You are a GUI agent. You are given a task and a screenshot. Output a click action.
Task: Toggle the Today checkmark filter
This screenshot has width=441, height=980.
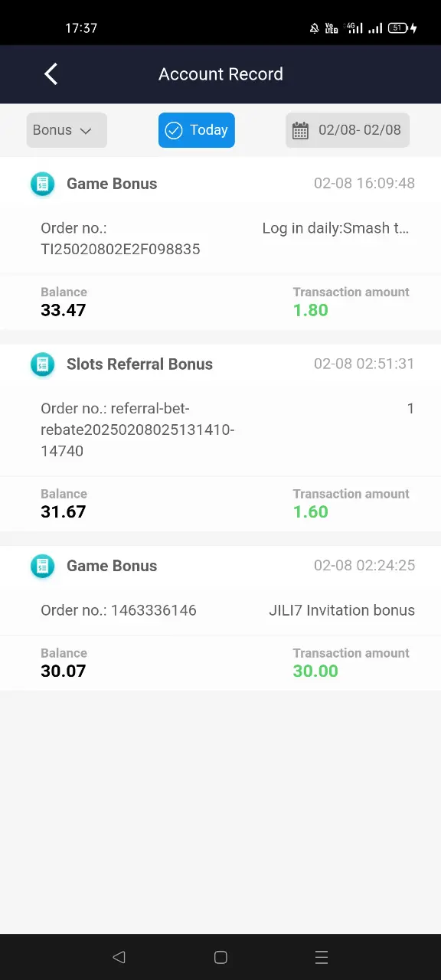pyautogui.click(x=197, y=130)
